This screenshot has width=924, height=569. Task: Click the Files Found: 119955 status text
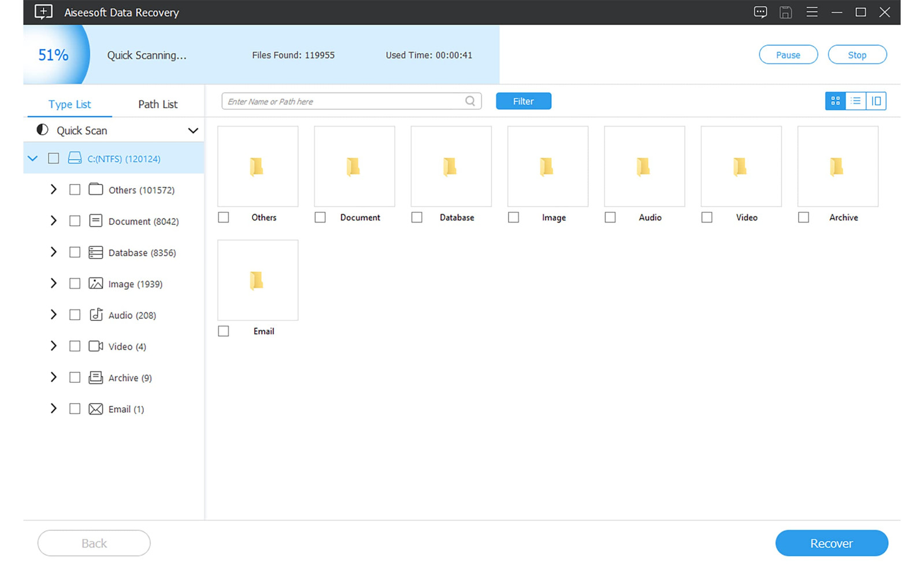point(293,55)
